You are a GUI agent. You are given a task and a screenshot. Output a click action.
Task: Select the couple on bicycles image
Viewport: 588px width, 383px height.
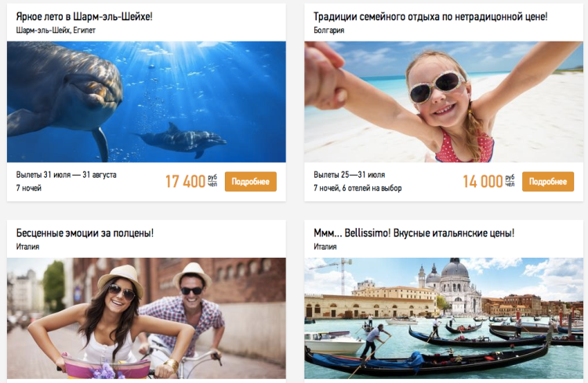[147, 318]
